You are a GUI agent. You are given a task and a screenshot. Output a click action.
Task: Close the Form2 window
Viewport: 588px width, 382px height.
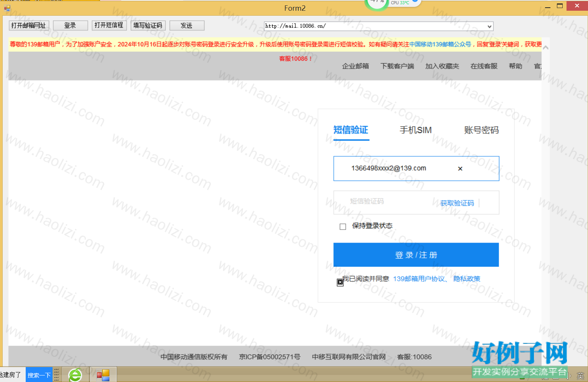coord(577,6)
